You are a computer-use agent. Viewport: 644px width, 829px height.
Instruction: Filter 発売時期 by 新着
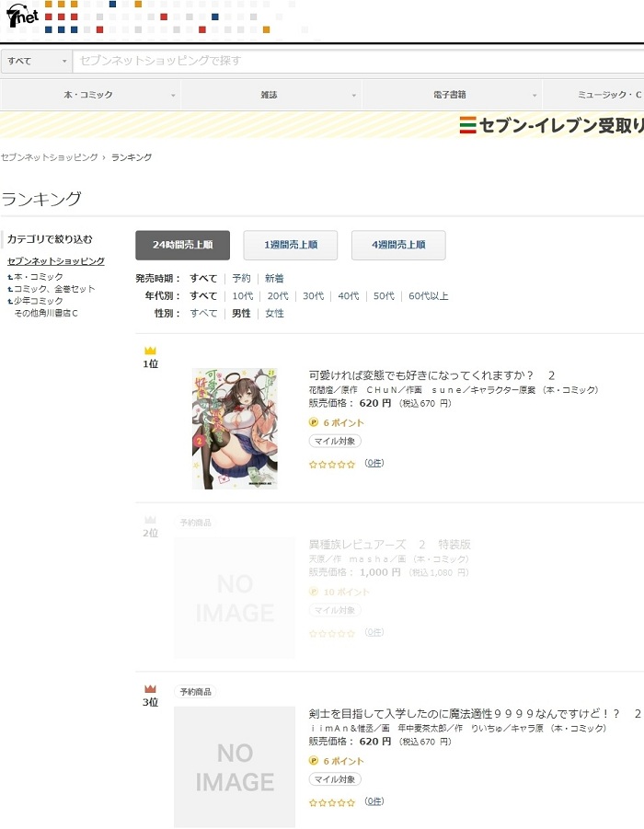pos(274,278)
